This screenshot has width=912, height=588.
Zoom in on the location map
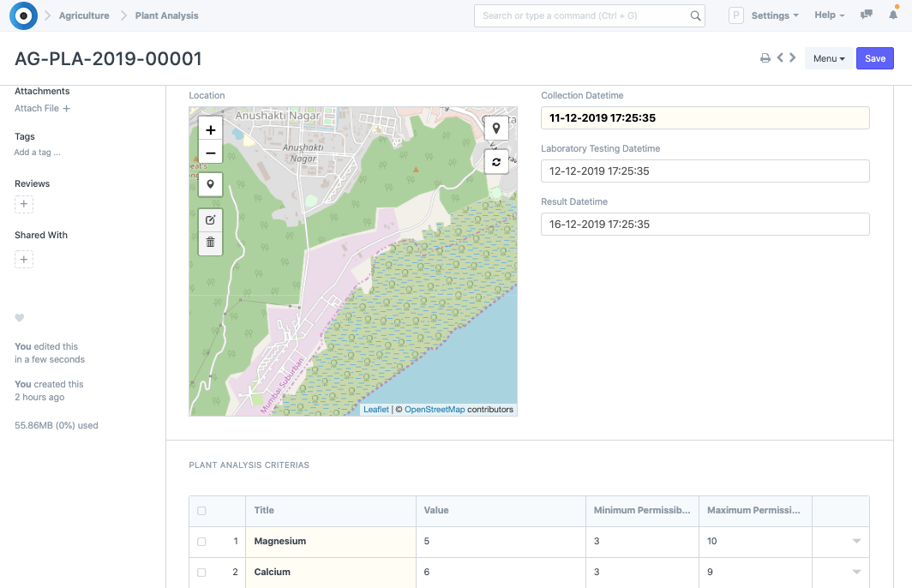point(211,130)
